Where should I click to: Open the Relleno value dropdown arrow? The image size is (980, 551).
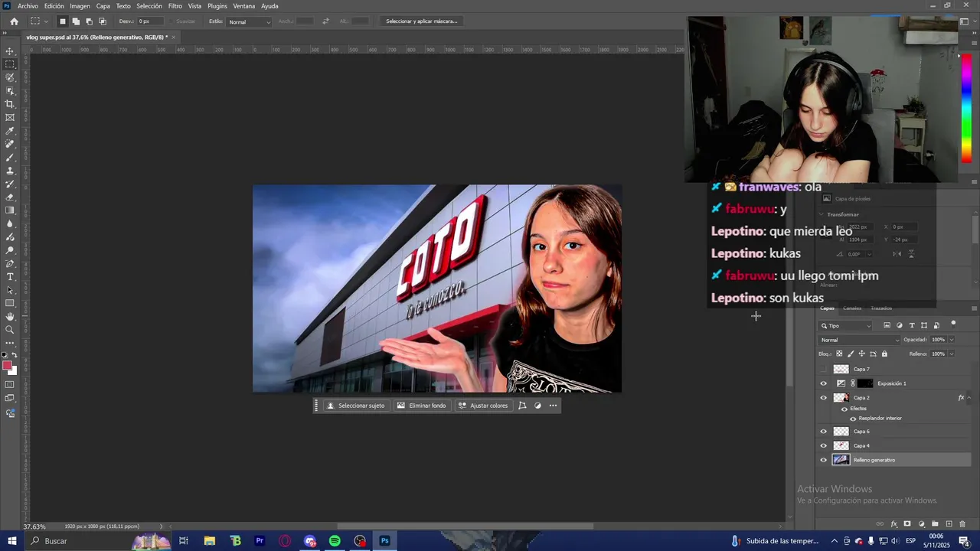(952, 354)
